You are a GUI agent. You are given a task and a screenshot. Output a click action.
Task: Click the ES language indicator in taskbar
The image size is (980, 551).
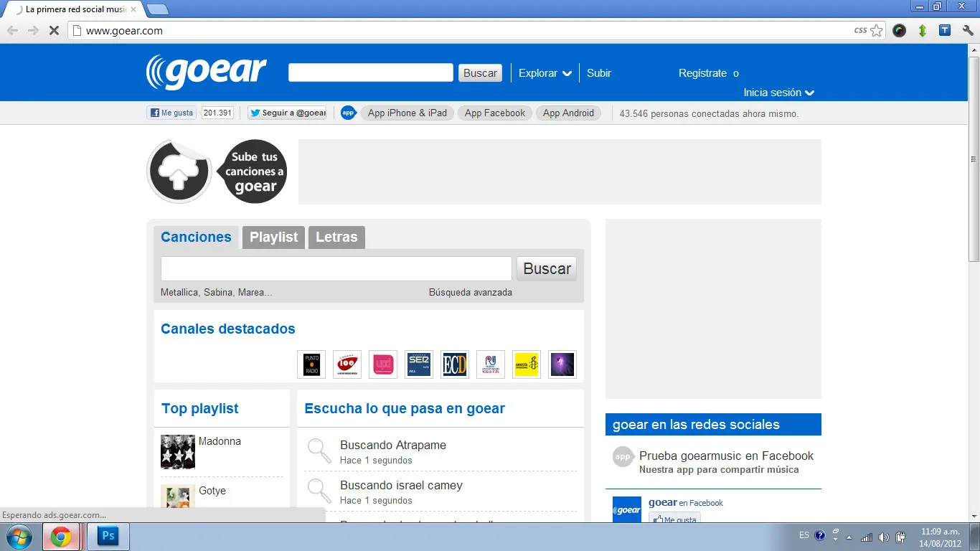(x=804, y=535)
